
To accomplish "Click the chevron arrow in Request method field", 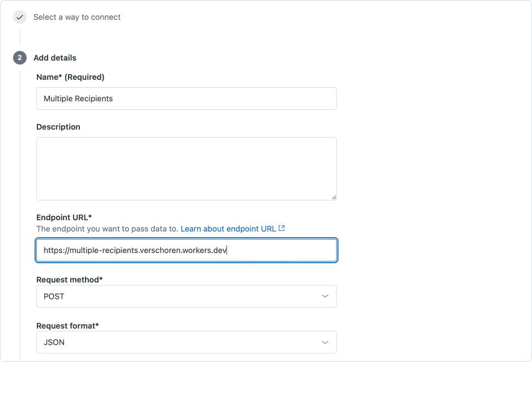I will pyautogui.click(x=325, y=296).
